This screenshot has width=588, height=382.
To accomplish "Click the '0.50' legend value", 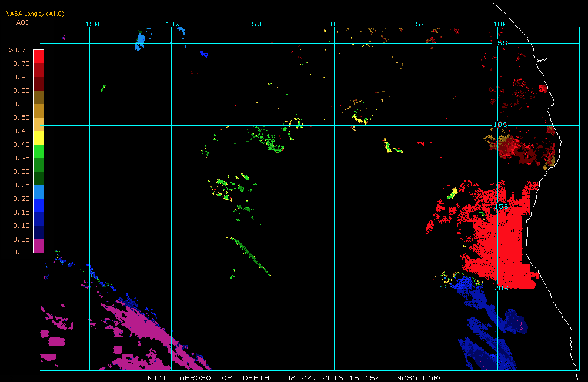I will (x=21, y=118).
